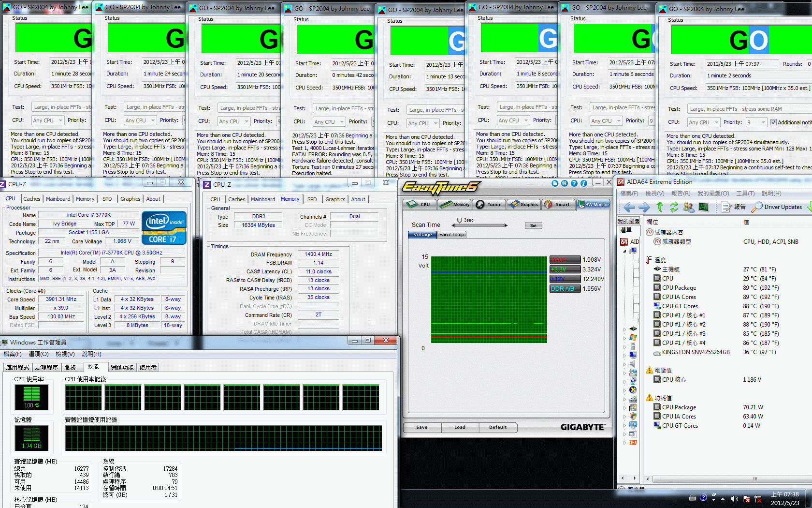Click the 報告 toolbar button label in AIDA64
Viewport: 812px width, 508px height.
tap(739, 207)
